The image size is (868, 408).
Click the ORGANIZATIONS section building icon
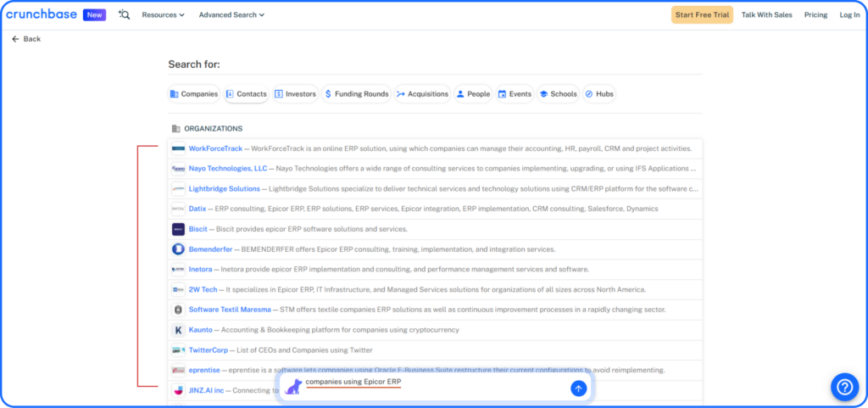pyautogui.click(x=176, y=128)
